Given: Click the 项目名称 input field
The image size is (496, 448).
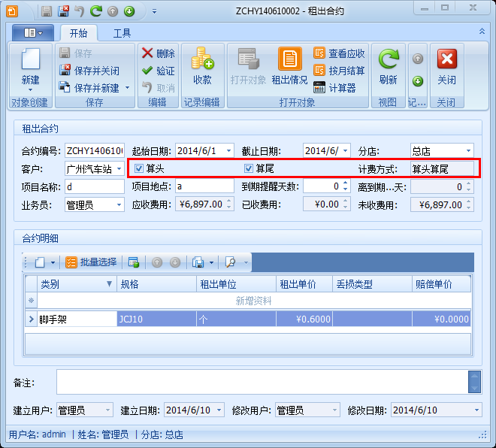Looking at the screenshot, I should click(x=95, y=186).
